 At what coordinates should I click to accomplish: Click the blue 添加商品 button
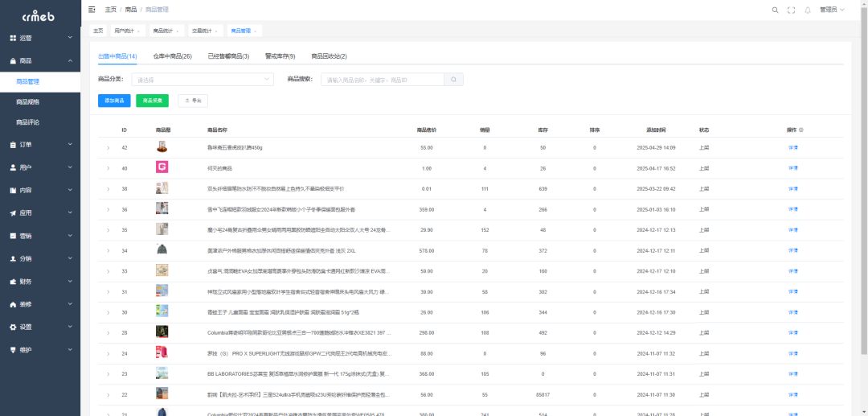pyautogui.click(x=114, y=101)
